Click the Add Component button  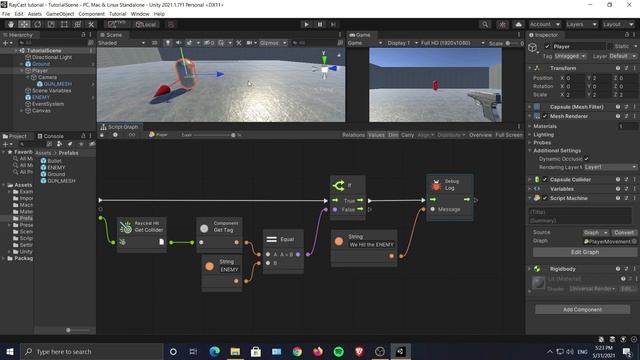[x=582, y=309]
